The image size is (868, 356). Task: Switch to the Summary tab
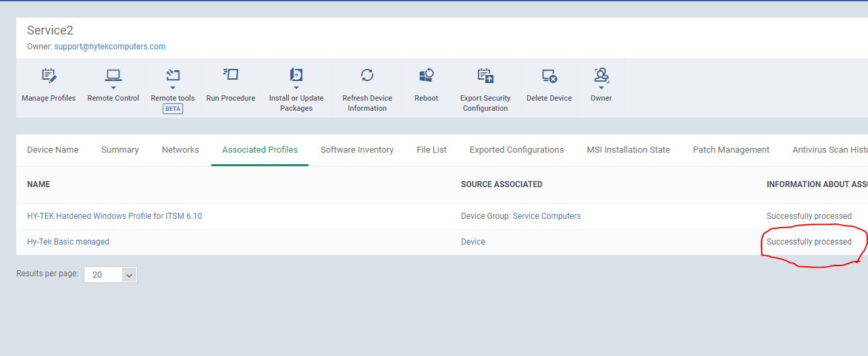point(120,150)
